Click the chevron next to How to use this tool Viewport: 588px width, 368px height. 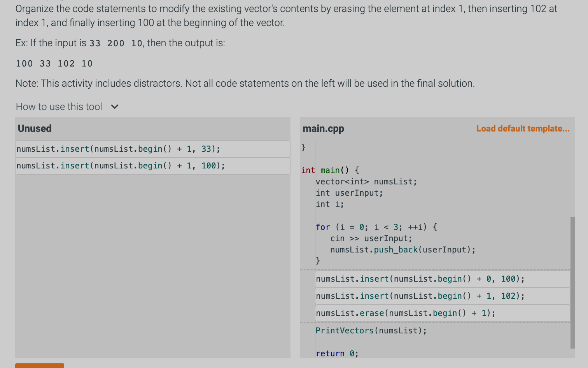tap(115, 107)
